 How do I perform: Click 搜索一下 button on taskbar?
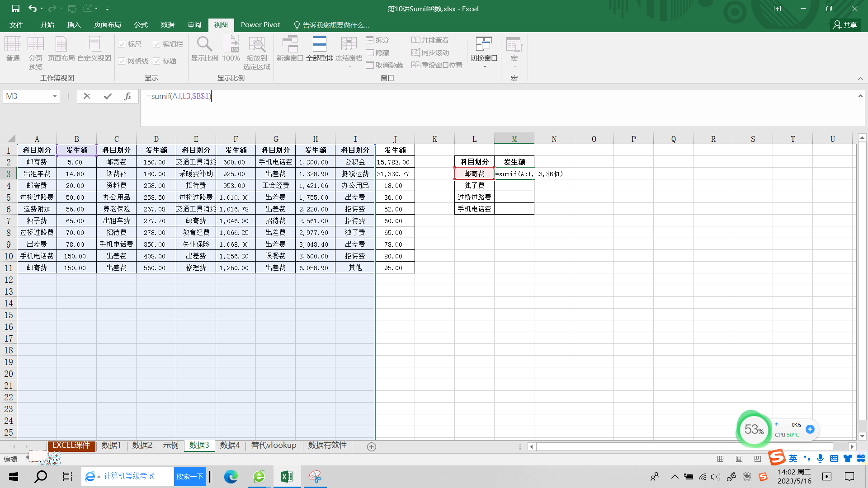pos(190,477)
